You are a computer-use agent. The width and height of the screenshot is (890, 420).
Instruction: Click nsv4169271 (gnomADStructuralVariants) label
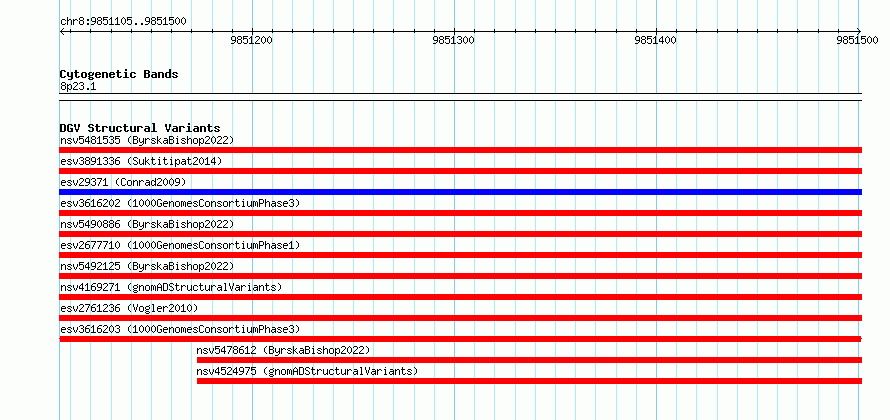[x=171, y=287]
